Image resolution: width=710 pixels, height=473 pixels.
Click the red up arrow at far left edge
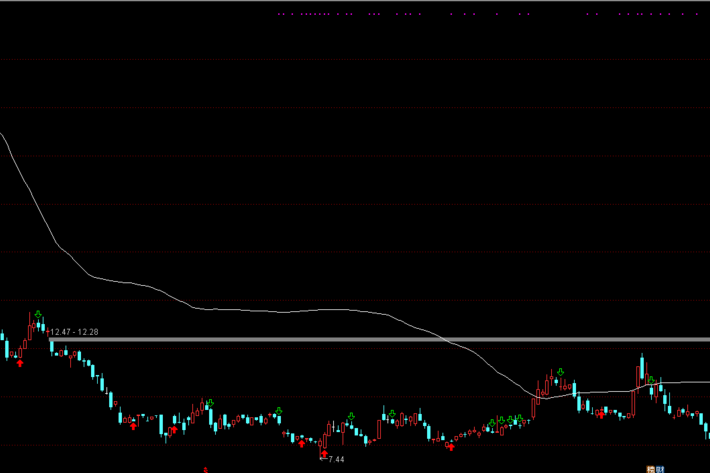click(x=19, y=363)
